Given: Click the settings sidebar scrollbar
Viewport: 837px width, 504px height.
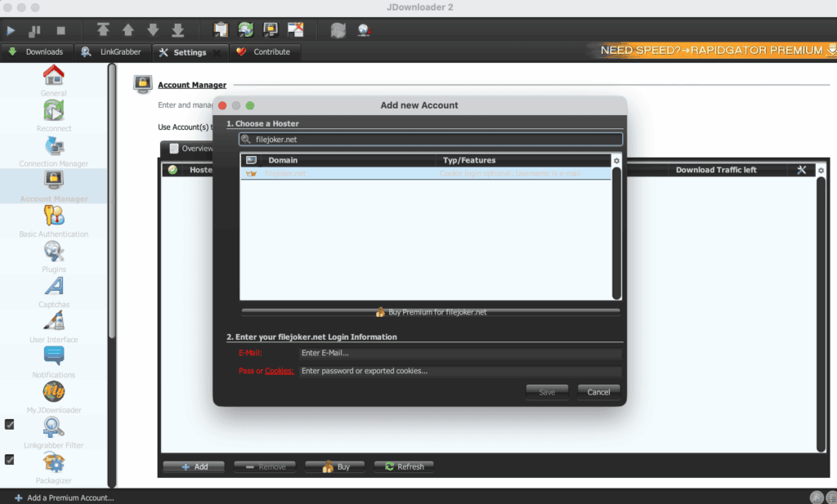Looking at the screenshot, I should (x=111, y=201).
